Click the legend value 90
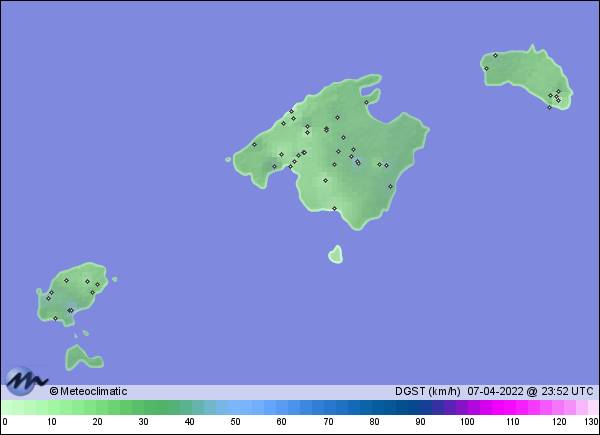The height and width of the screenshot is (435, 600). coord(420,422)
